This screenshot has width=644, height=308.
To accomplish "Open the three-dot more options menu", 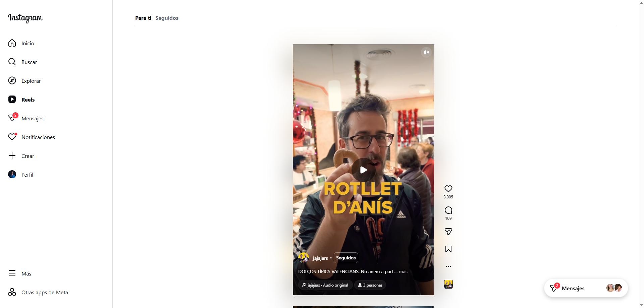I will pos(448,266).
